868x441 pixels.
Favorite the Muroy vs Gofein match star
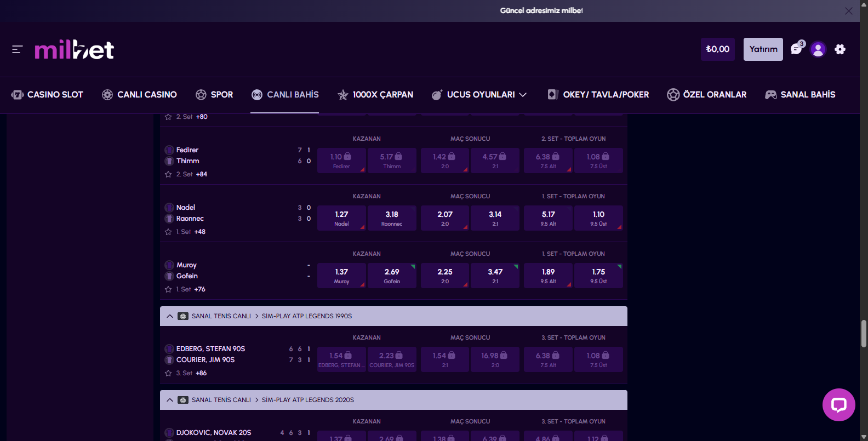tap(168, 289)
